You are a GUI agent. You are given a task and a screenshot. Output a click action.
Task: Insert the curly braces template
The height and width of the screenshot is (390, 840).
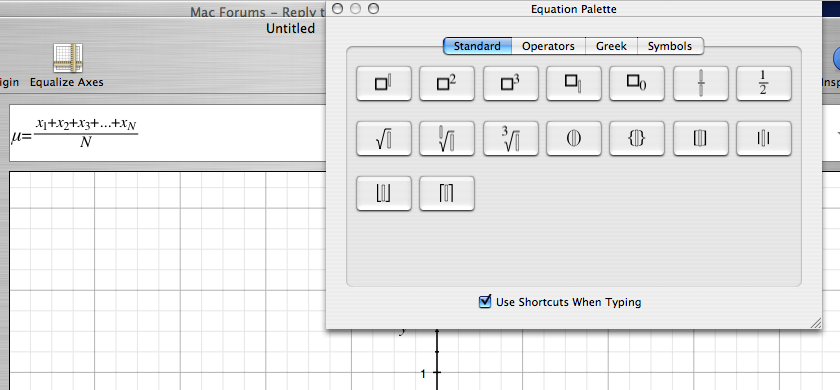coord(637,139)
